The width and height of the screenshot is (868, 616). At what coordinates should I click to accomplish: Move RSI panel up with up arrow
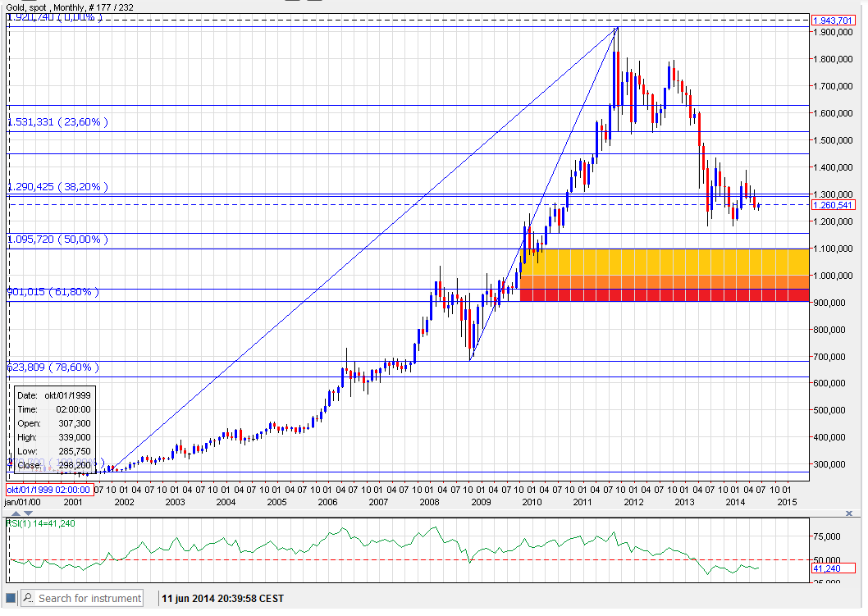click(x=825, y=512)
